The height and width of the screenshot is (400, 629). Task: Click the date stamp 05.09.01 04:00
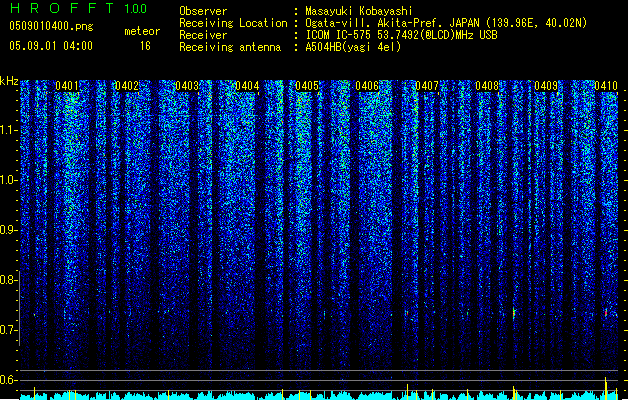(51, 46)
